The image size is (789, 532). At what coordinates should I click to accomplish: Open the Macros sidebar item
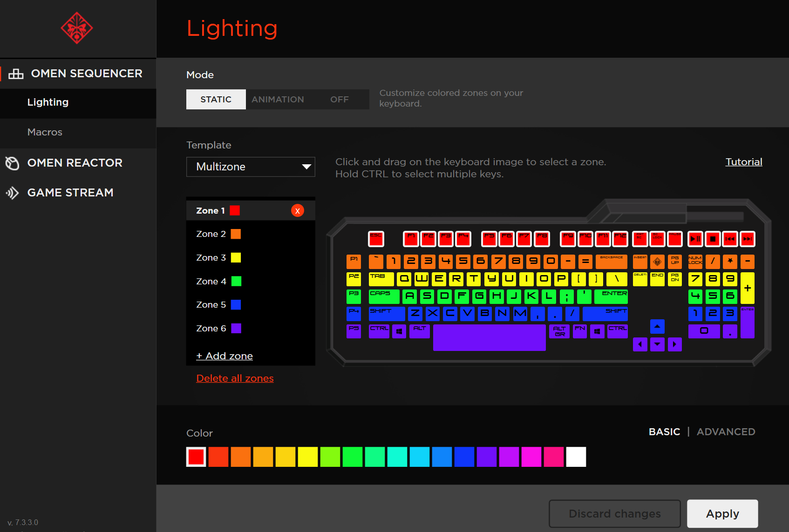tap(78, 133)
